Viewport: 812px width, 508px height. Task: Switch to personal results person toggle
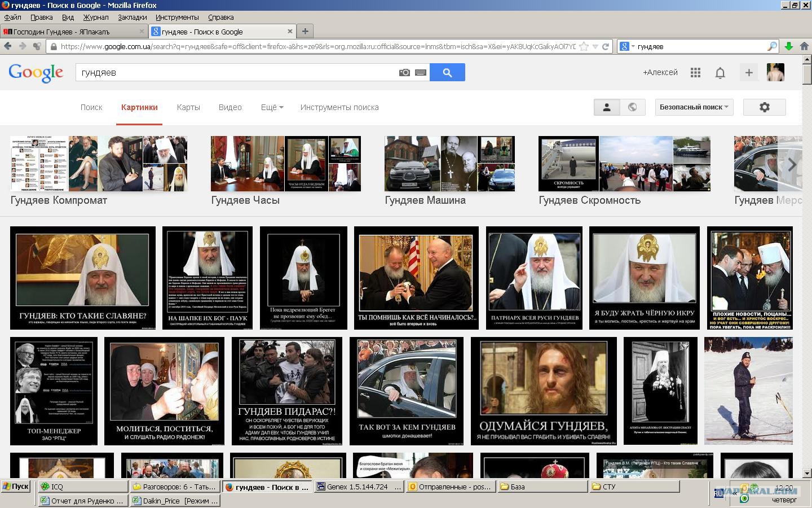(x=607, y=107)
